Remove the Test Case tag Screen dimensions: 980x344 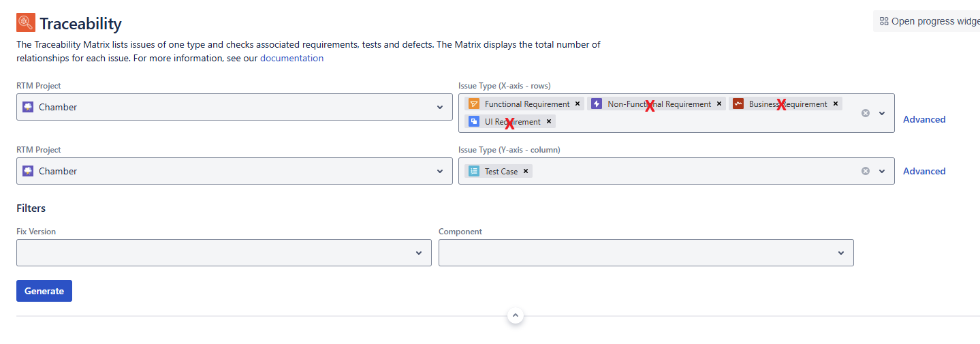pos(526,172)
